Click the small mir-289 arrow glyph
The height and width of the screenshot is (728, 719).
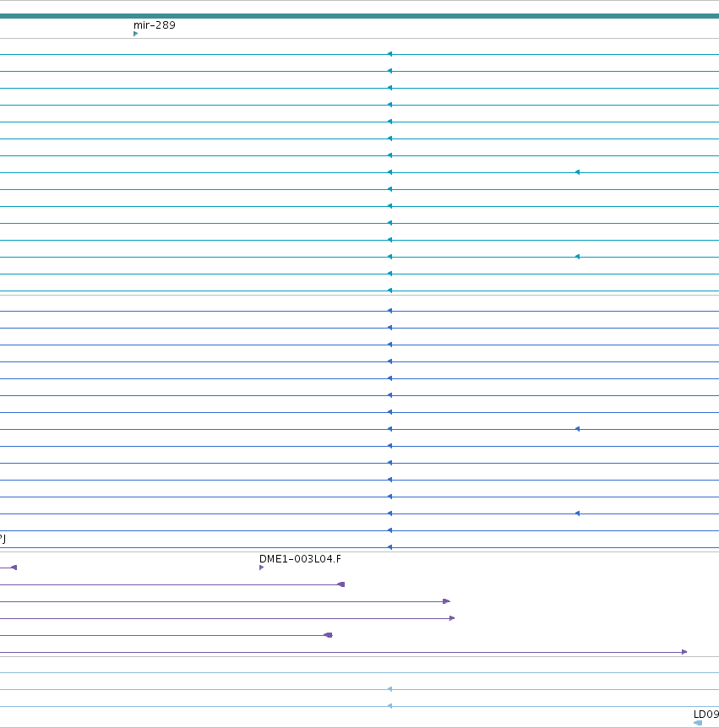click(136, 34)
